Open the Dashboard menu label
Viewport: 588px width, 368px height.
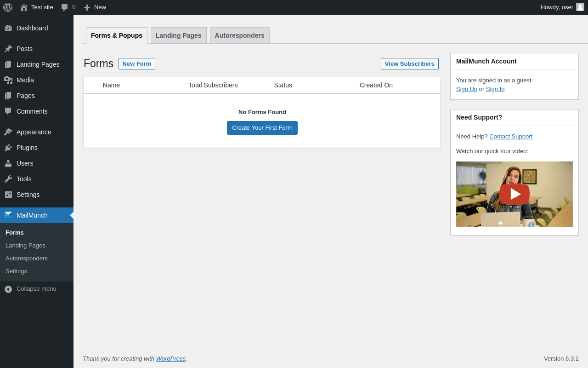pyautogui.click(x=32, y=28)
